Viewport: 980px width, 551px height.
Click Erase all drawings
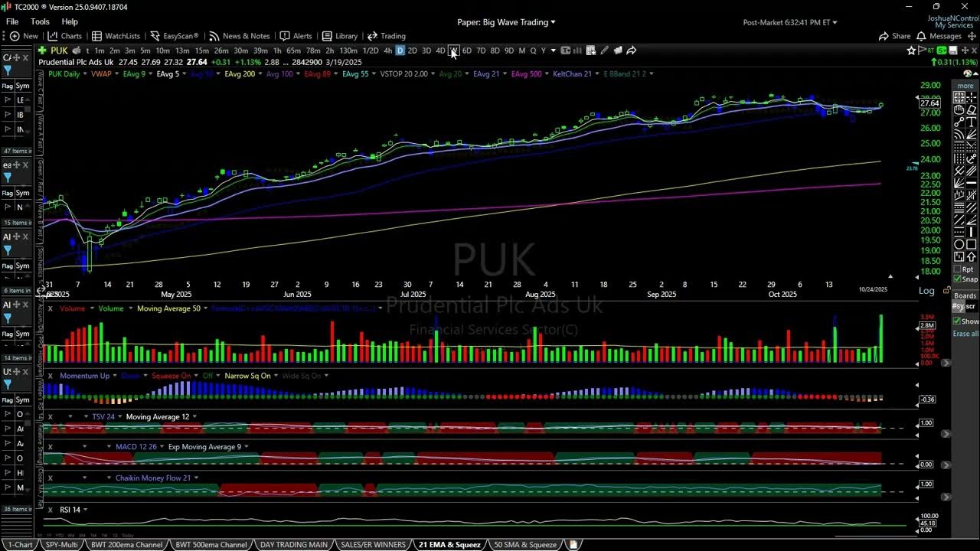point(965,334)
